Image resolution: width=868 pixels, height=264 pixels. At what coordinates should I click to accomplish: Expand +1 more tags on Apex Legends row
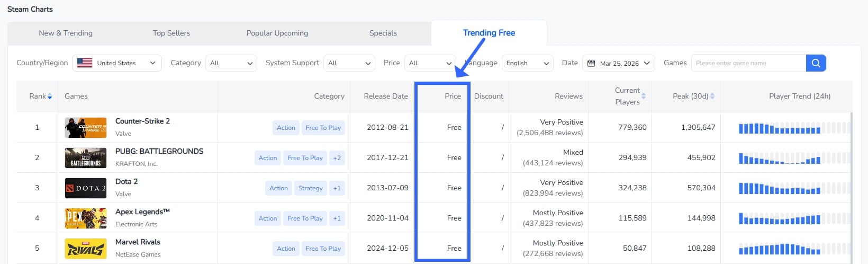point(337,218)
